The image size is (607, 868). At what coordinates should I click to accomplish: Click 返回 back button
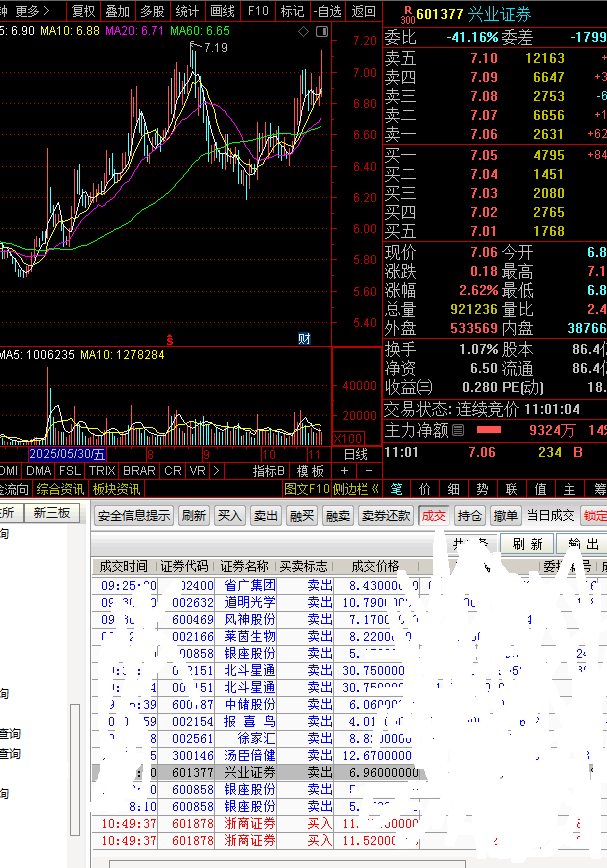[x=364, y=11]
